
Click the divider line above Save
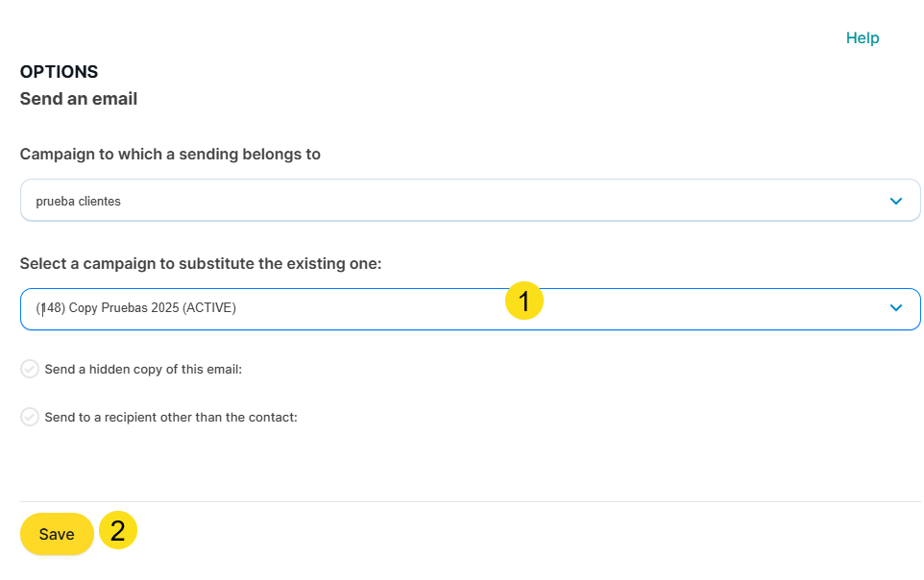470,501
